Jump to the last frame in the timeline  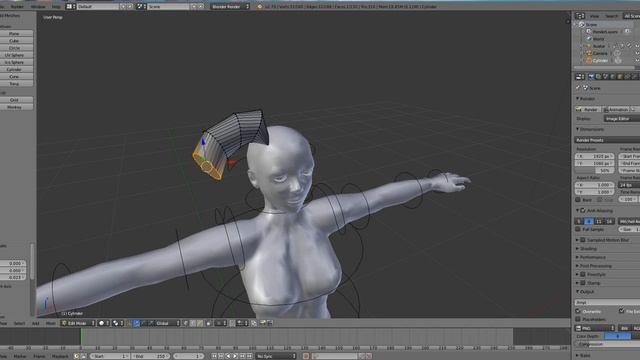pyautogui.click(x=249, y=356)
